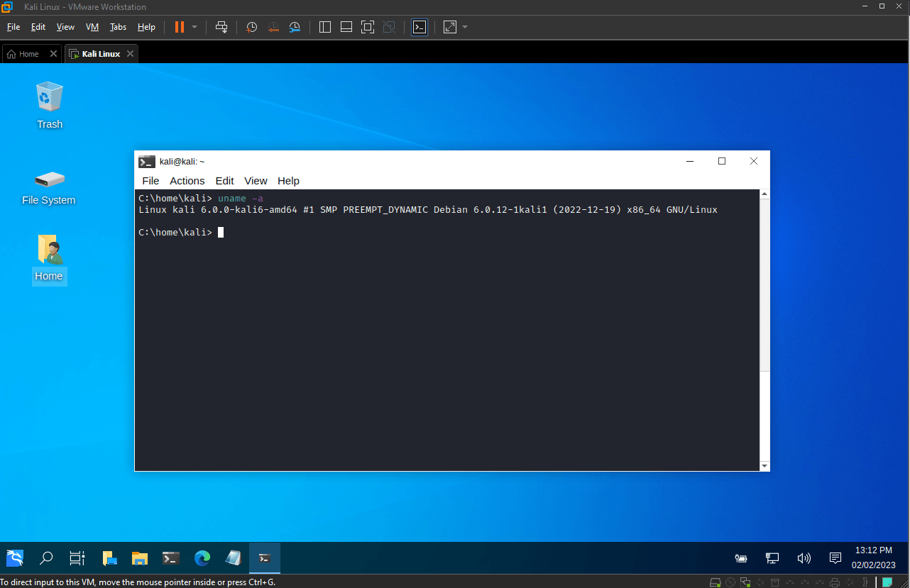Launch the web browser from the guest taskbar

pyautogui.click(x=202, y=558)
